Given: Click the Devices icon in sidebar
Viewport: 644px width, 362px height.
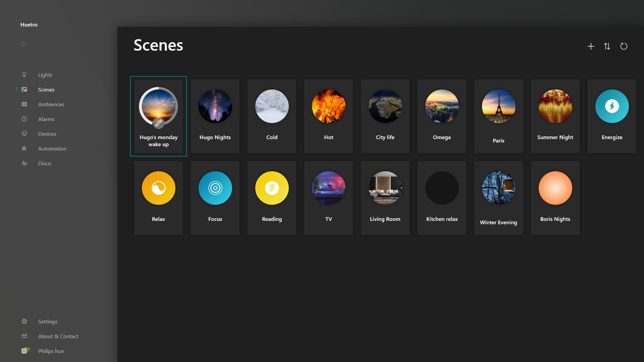Looking at the screenshot, I should [x=24, y=134].
